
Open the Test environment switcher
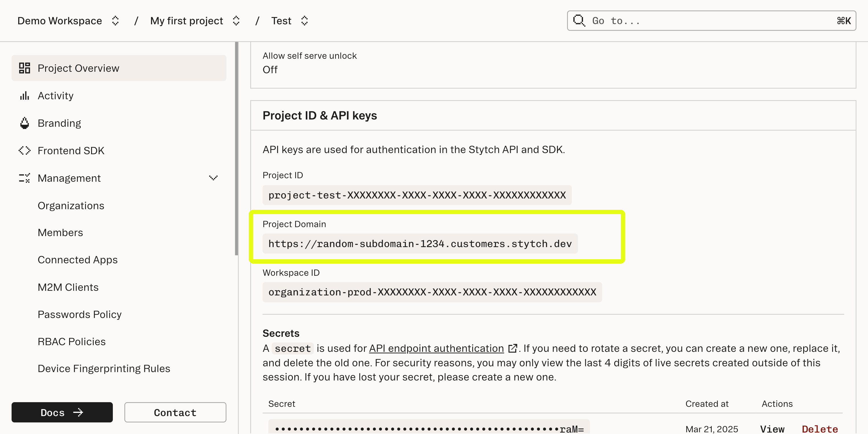tap(304, 21)
